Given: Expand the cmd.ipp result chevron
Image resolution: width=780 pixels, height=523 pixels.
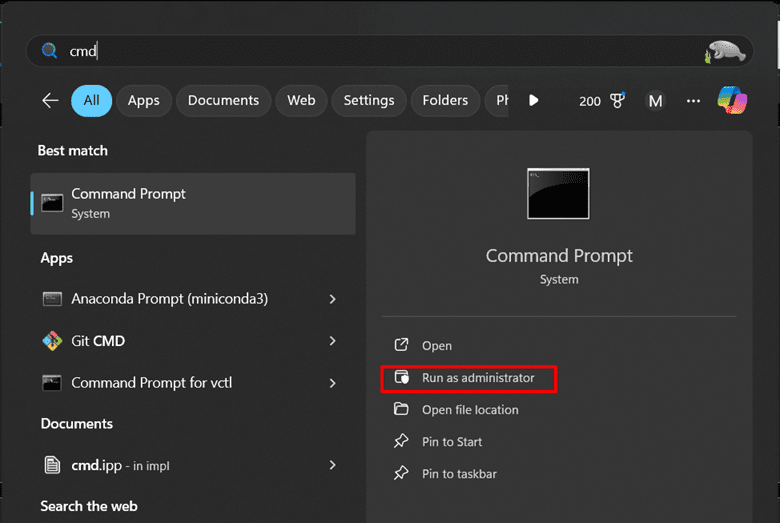Looking at the screenshot, I should coord(333,465).
